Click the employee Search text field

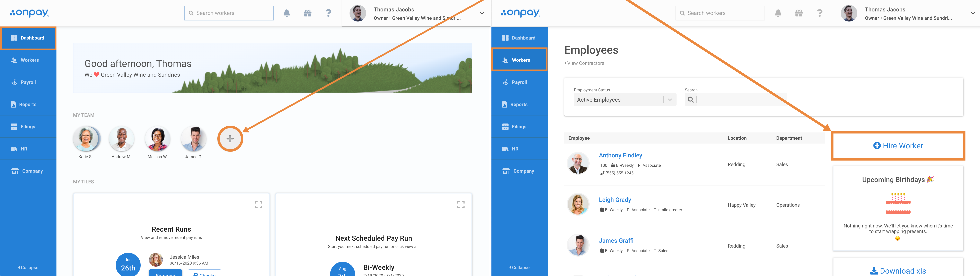pos(741,100)
